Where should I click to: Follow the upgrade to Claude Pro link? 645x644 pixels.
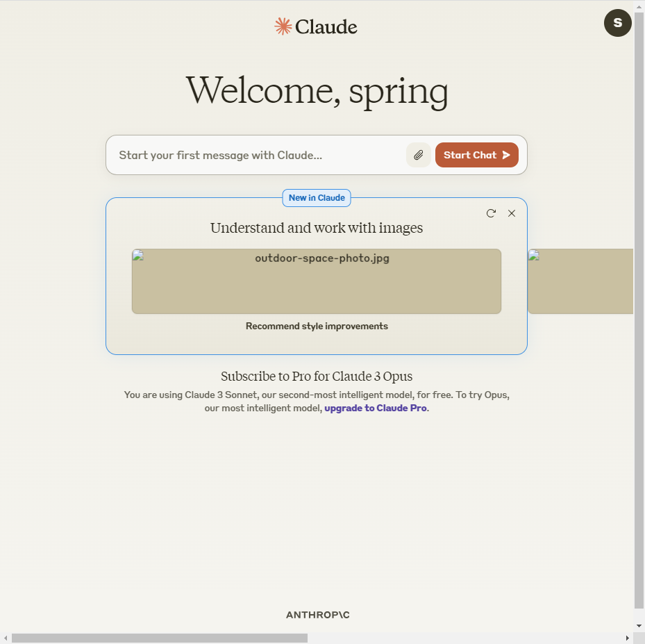pyautogui.click(x=376, y=408)
